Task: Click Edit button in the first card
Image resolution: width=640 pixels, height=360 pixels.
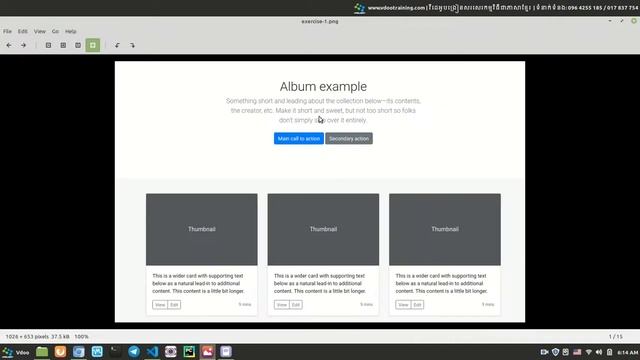Action: click(174, 305)
